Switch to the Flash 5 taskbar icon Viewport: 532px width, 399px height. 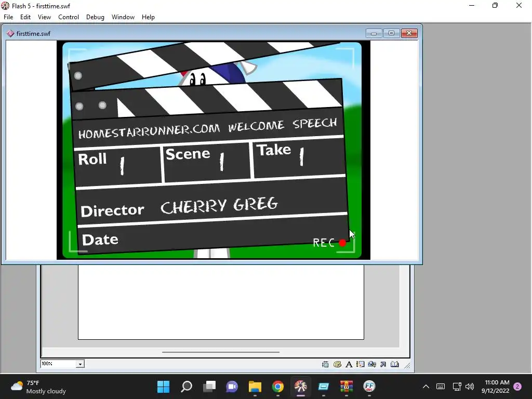(x=301, y=387)
